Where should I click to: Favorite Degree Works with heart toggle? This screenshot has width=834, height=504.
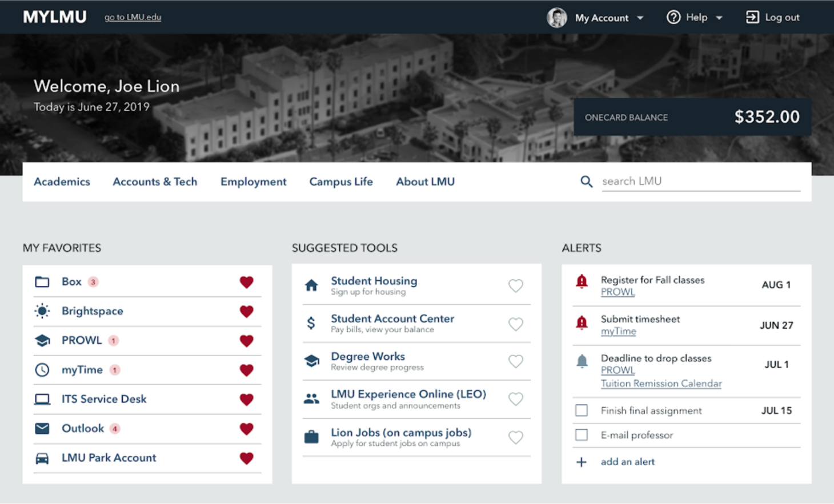pyautogui.click(x=516, y=361)
